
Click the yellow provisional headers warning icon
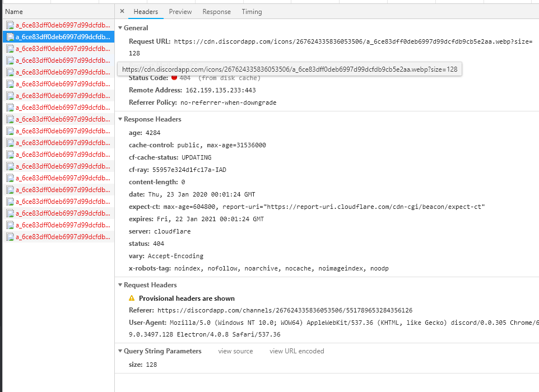point(132,298)
